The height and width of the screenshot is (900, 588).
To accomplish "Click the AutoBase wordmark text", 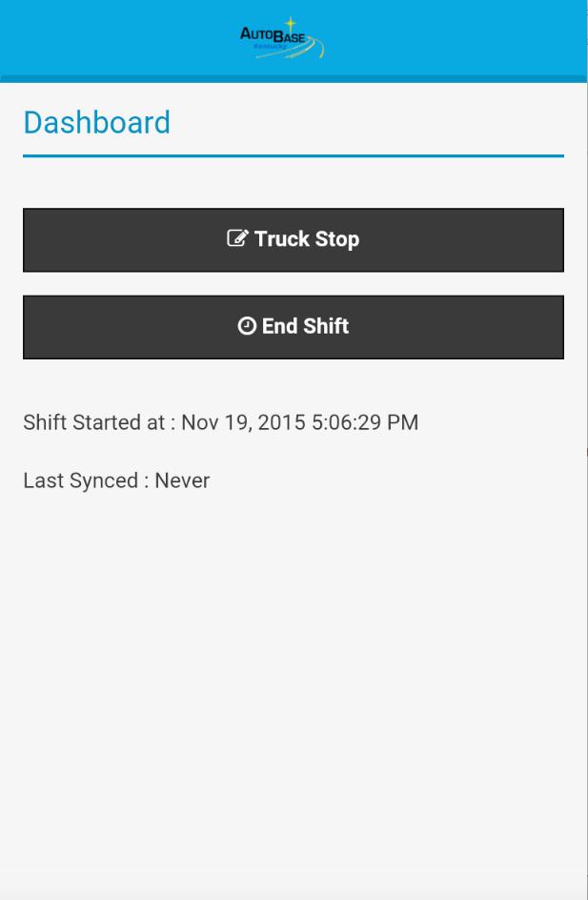I will [x=273, y=36].
